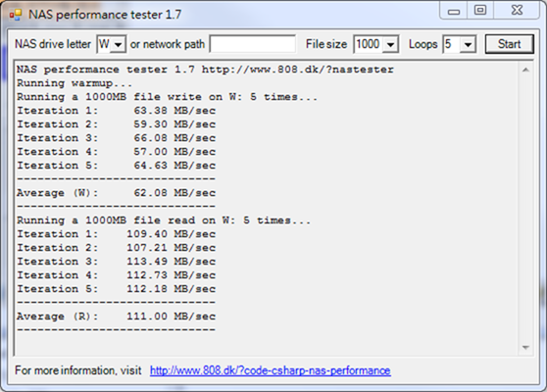Open the Loops count dropdown
This screenshot has height=392, width=547.
coord(468,45)
